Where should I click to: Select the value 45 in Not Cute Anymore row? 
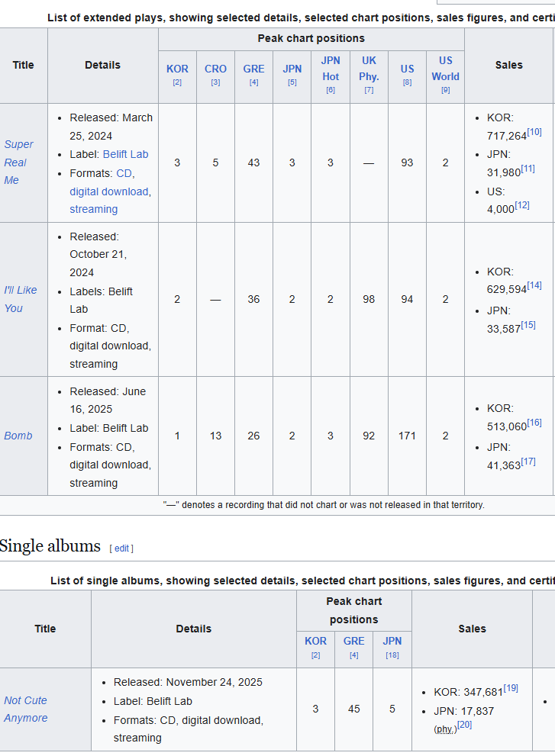(x=353, y=709)
